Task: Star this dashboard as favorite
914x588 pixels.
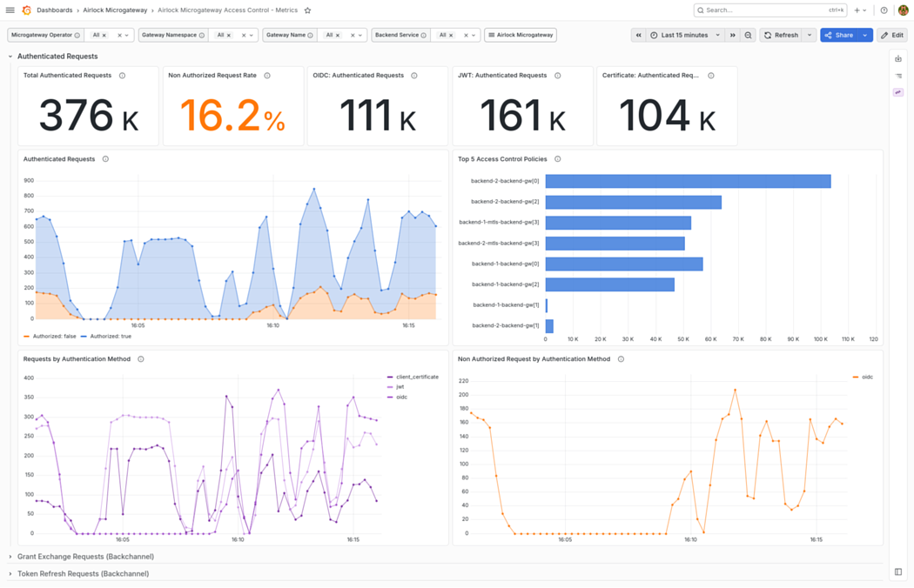Action: coord(308,10)
